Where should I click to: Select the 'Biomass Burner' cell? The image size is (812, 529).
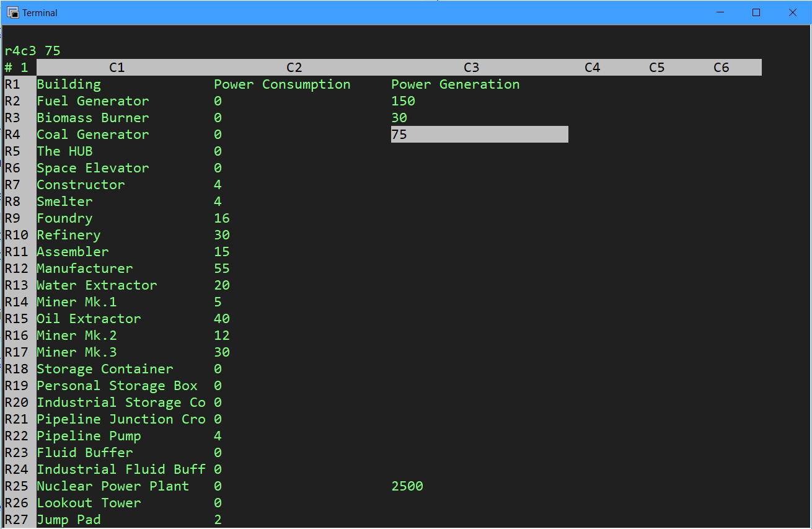(x=93, y=118)
